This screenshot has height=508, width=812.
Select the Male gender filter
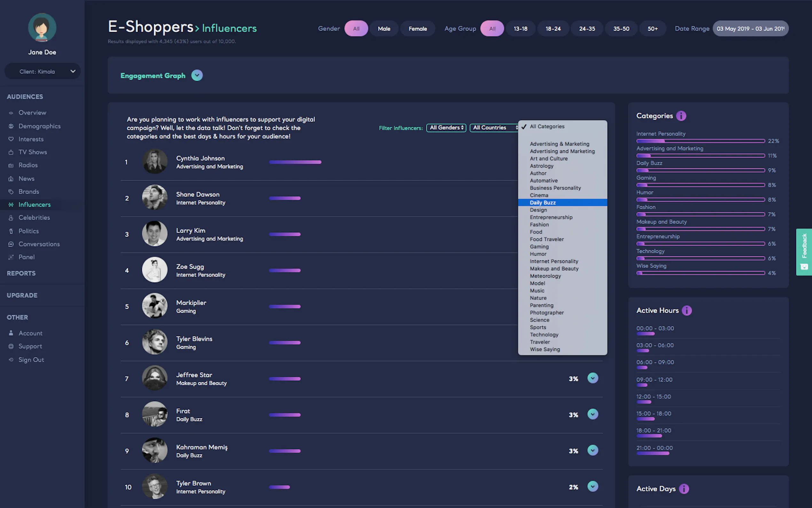384,28
